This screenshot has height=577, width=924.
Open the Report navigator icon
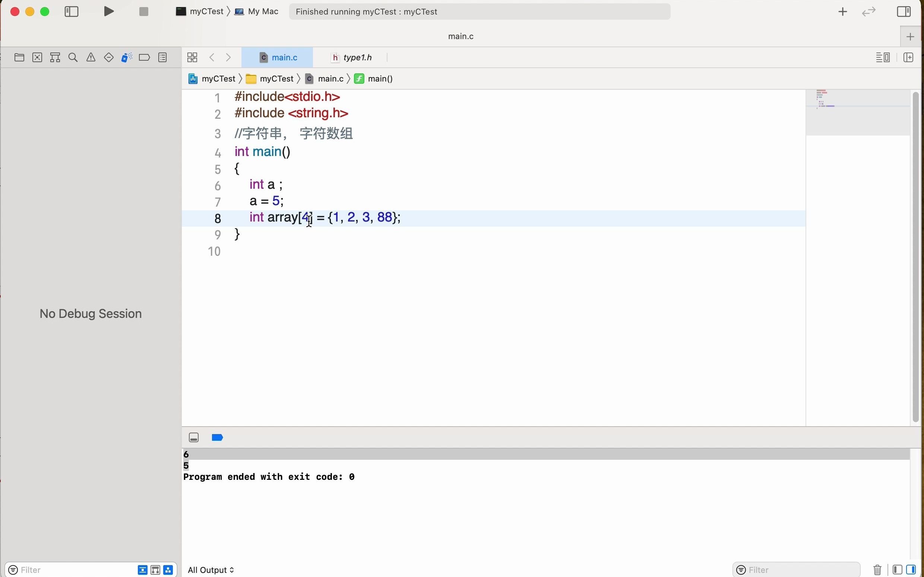(x=163, y=58)
